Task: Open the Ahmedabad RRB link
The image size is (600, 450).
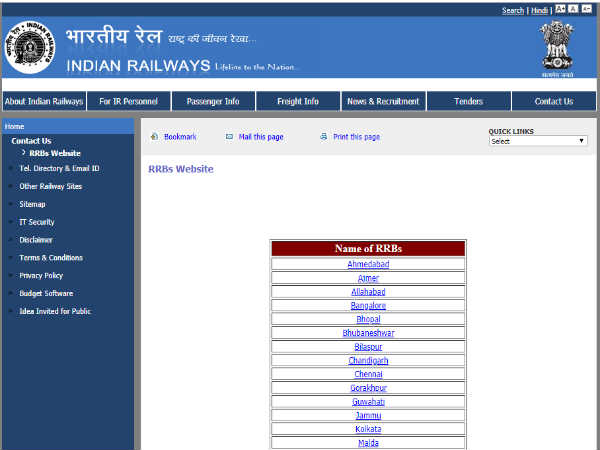Action: click(368, 264)
